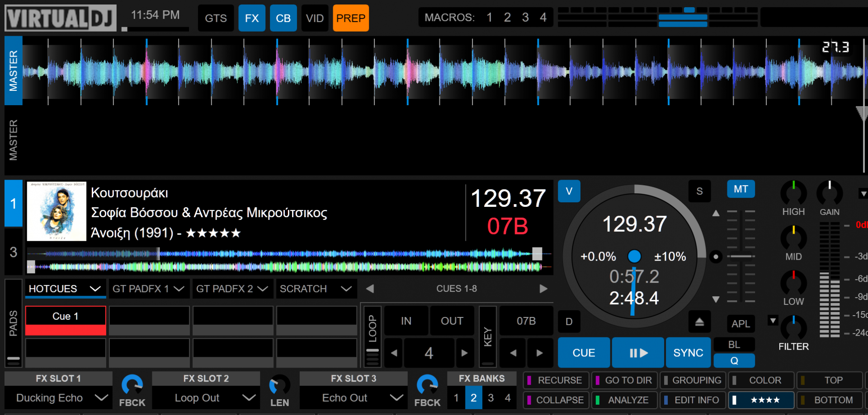The image size is (868, 415).
Task: Select FX bank 4
Action: pos(508,398)
